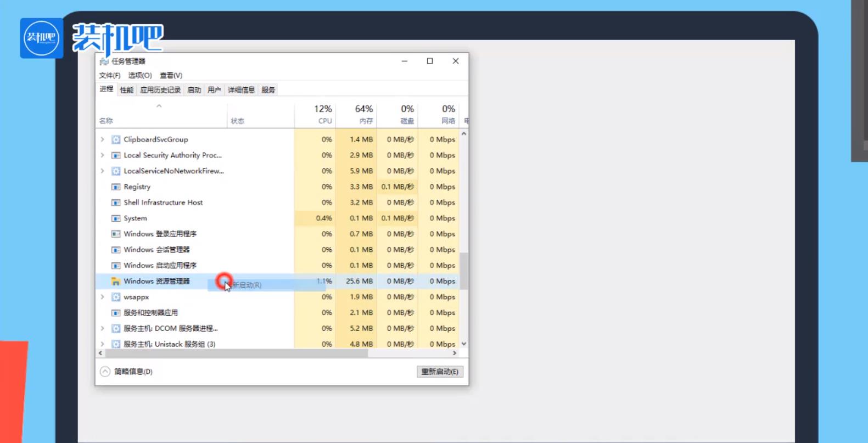Image resolution: width=868 pixels, height=443 pixels.
Task: Expand 服务主机: DCOM 服务器进程 group
Action: (102, 328)
